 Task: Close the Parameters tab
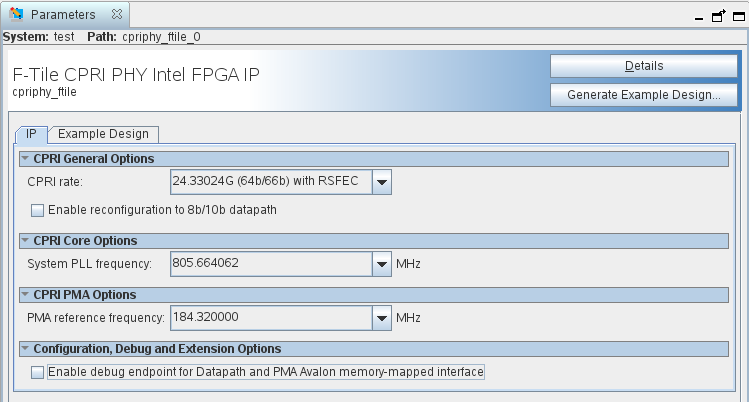coord(115,15)
